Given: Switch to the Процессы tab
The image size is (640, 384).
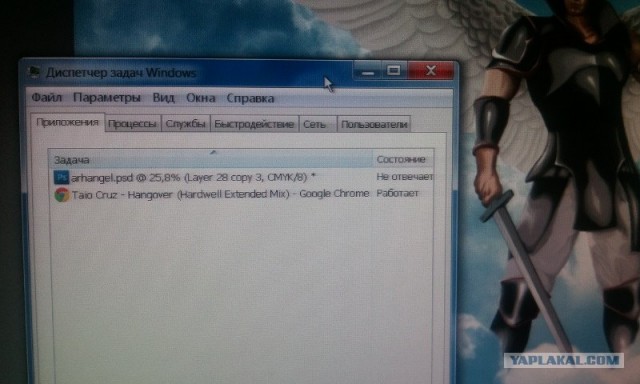Looking at the screenshot, I should 133,124.
